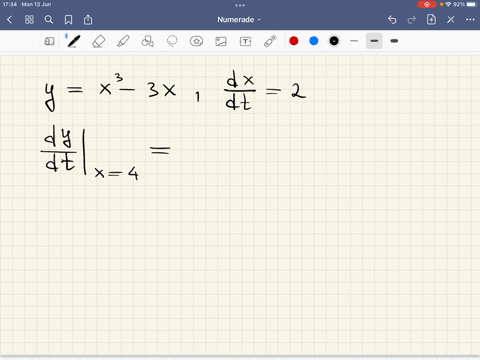Go back with the back arrow
The height and width of the screenshot is (360, 480).
pos(9,20)
